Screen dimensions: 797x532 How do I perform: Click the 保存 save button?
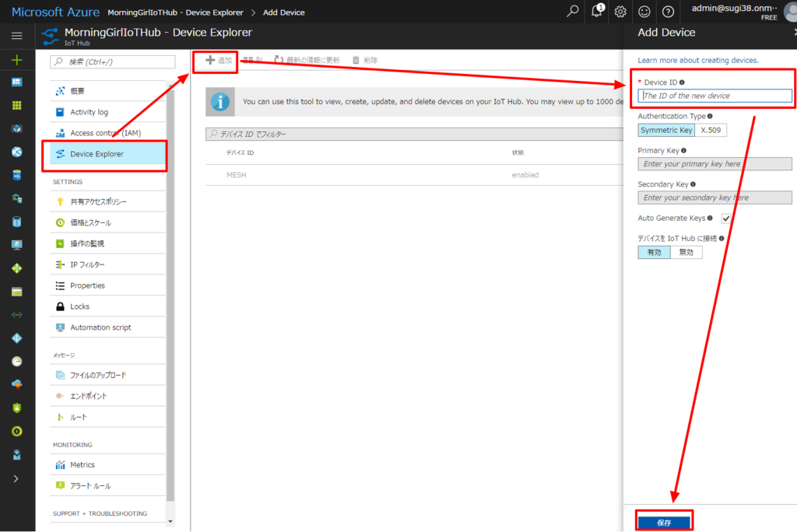664,523
